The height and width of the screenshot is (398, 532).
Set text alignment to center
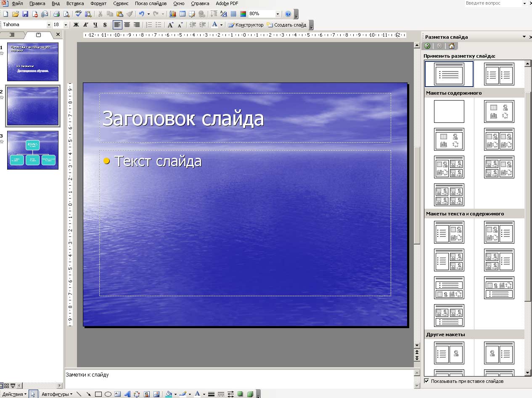127,25
